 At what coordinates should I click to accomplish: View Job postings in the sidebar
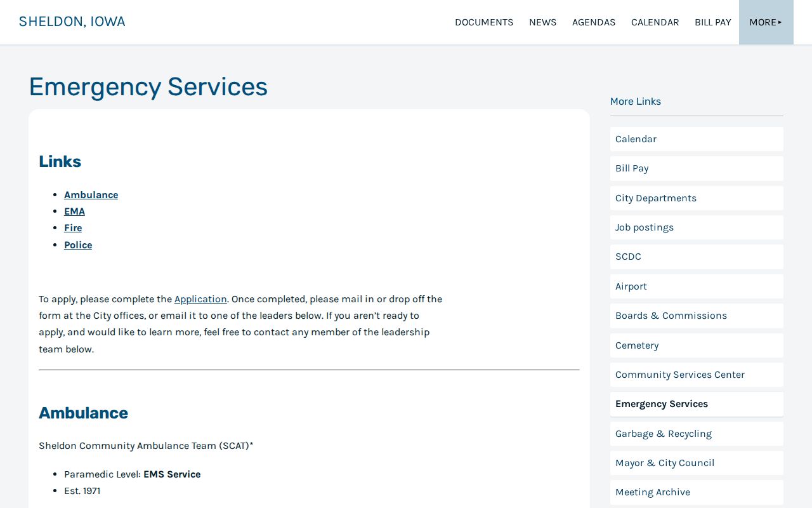coord(697,227)
